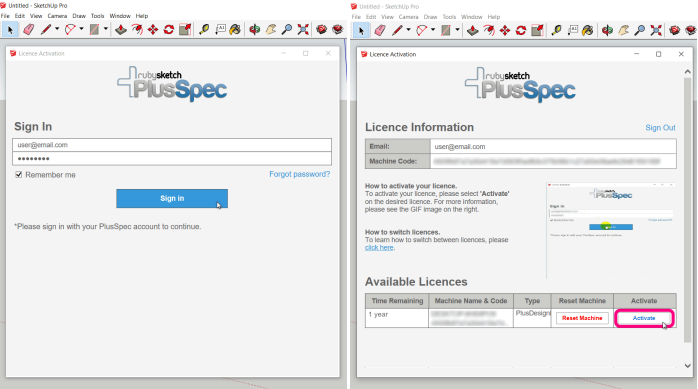Click the scroll down arrow in Licence dialog
Screen dimensions: 698x389
click(x=688, y=365)
